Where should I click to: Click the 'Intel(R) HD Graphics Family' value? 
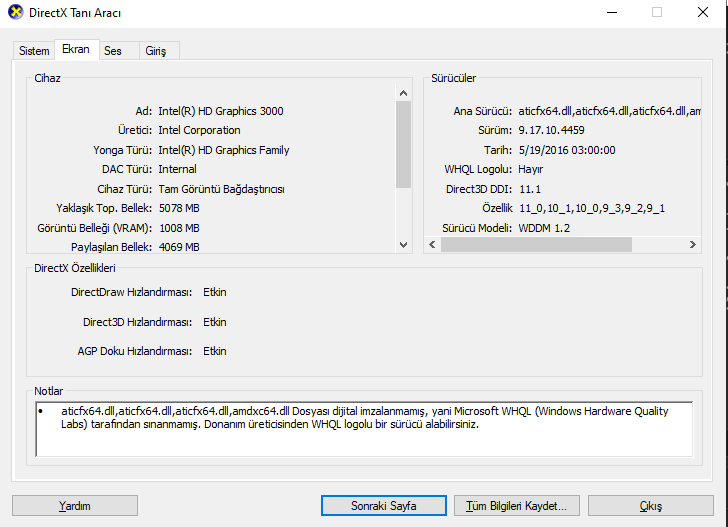coord(224,150)
